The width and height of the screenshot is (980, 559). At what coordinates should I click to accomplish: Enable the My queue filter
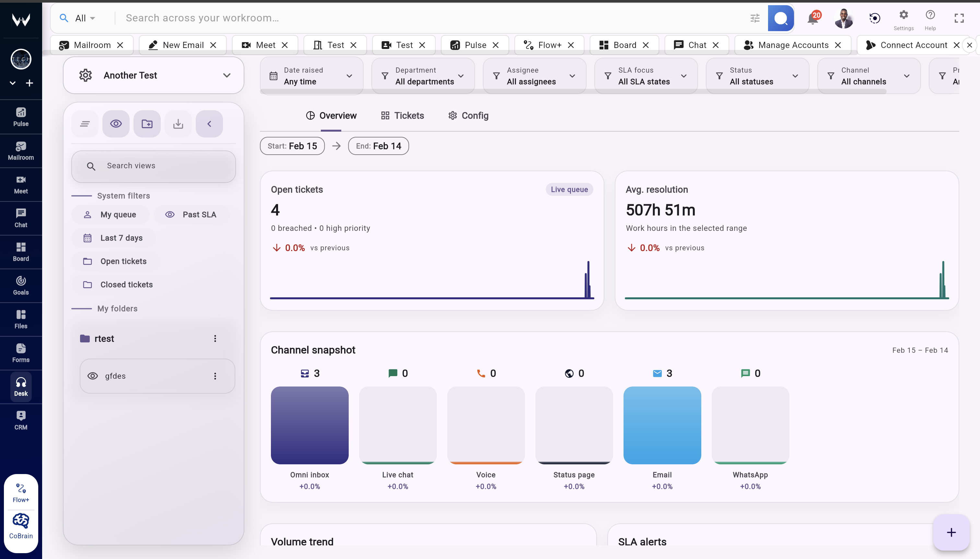click(110, 214)
